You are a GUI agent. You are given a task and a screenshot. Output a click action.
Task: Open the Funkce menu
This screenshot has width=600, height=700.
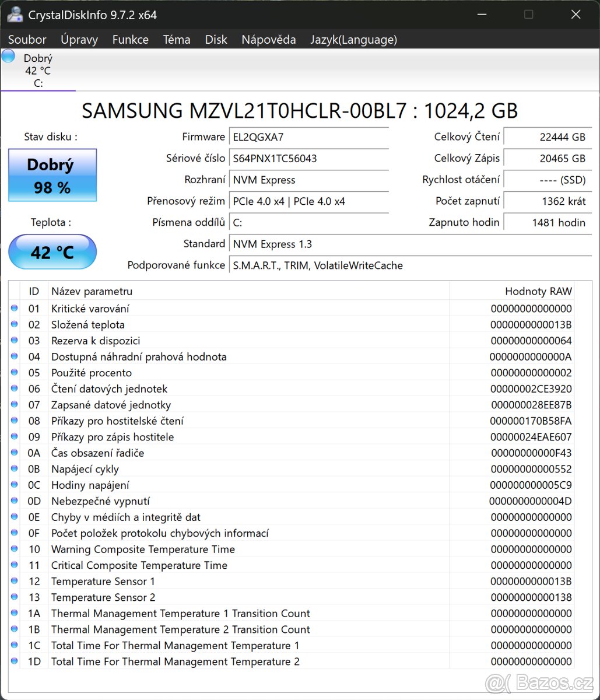(x=130, y=39)
